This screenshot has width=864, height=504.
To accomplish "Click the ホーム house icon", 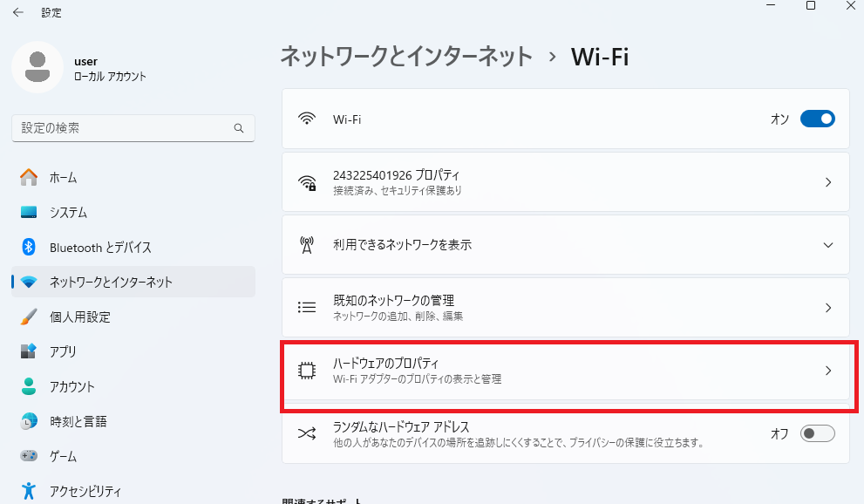I will 29,178.
